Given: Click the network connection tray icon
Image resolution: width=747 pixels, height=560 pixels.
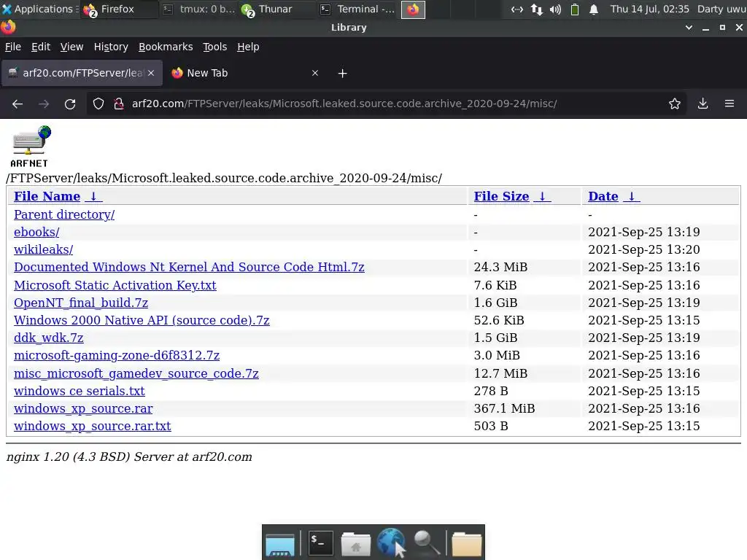Looking at the screenshot, I should (517, 9).
